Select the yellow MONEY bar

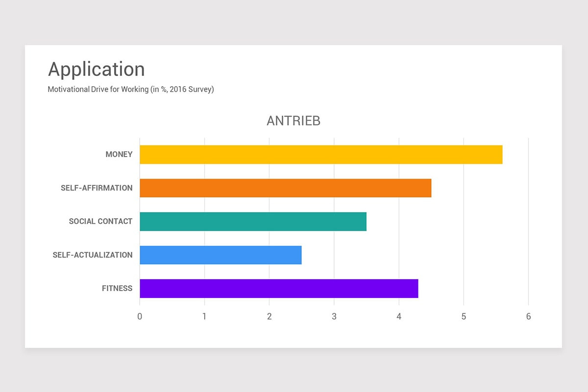(321, 154)
